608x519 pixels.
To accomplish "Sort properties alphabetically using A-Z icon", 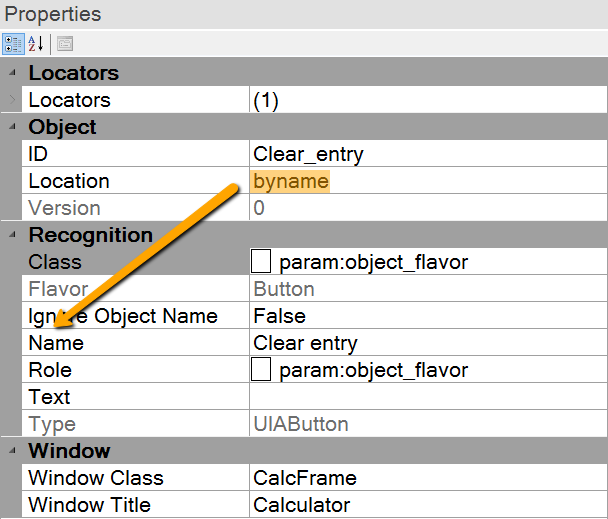I will click(x=36, y=43).
